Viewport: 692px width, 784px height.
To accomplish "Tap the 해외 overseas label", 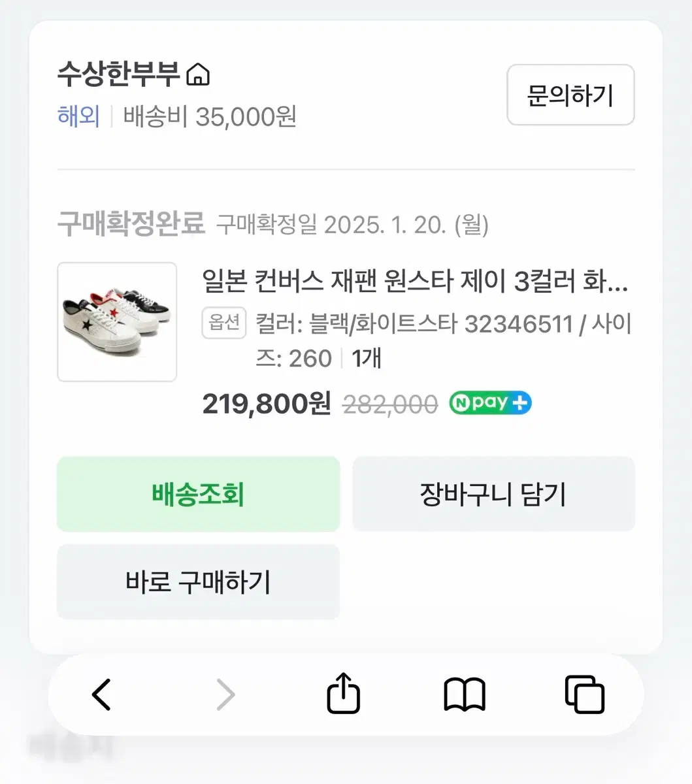I will tap(78, 116).
